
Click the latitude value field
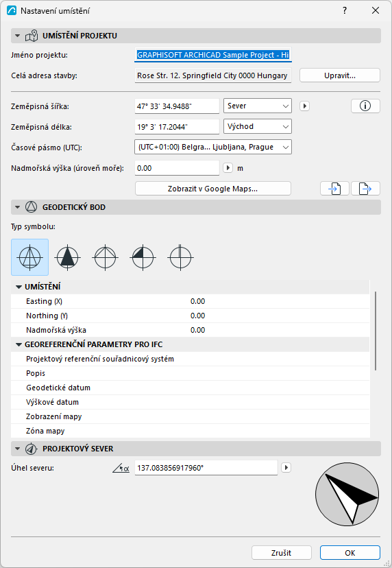(177, 106)
